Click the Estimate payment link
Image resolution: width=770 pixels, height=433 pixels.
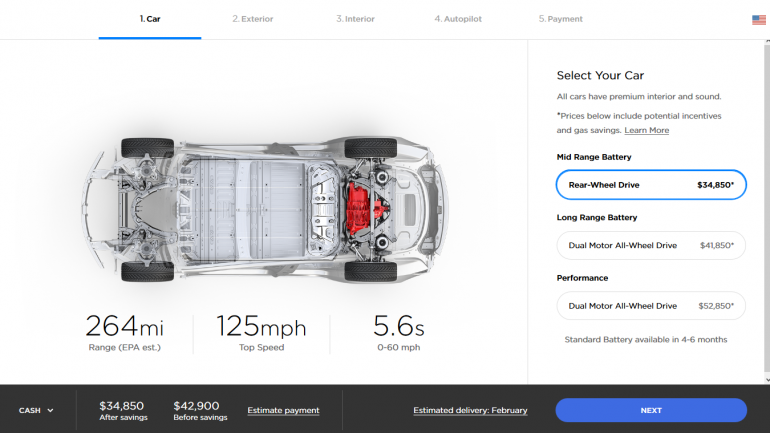(x=283, y=410)
